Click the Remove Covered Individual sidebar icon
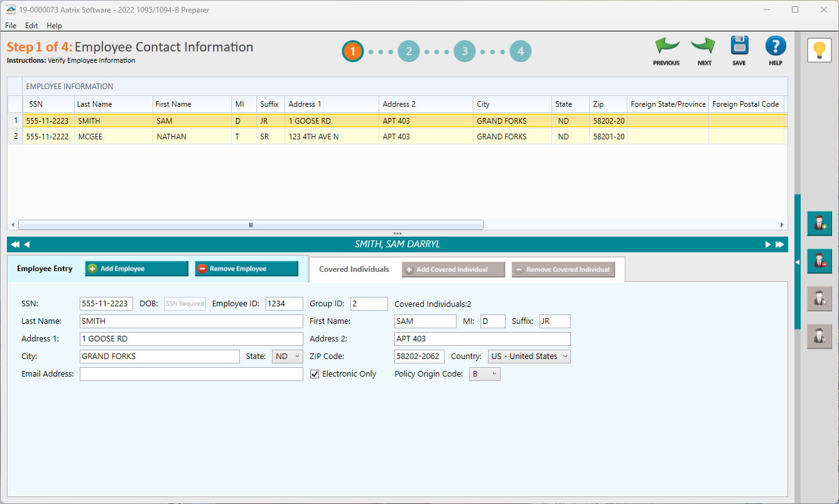Viewport: 839px width, 504px height. click(820, 336)
